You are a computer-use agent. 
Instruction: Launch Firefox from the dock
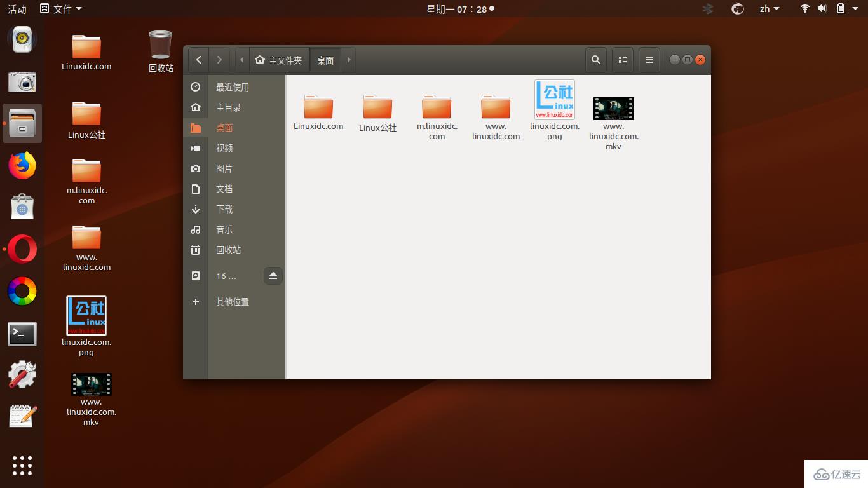click(x=22, y=166)
